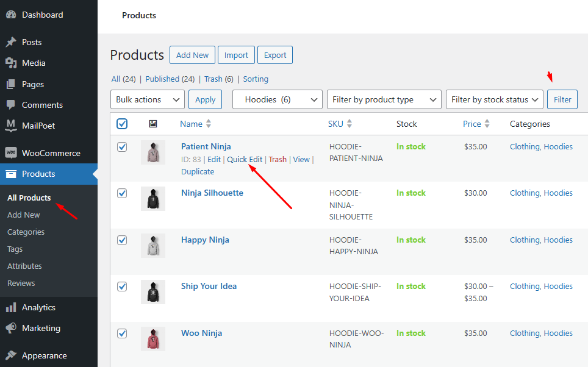Open Filter by product type dropdown
Viewport: 588px width, 367px height.
(384, 99)
